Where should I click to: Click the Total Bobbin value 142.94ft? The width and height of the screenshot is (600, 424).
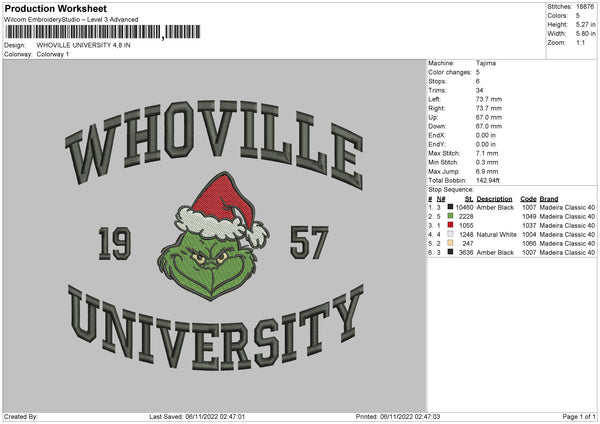(488, 180)
